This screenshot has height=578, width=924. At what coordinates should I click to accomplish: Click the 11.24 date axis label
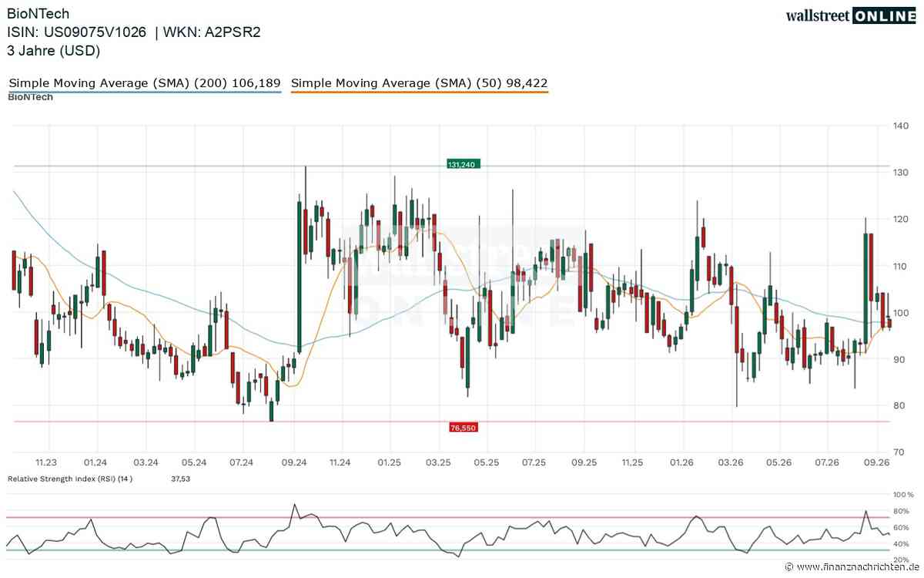(x=340, y=462)
